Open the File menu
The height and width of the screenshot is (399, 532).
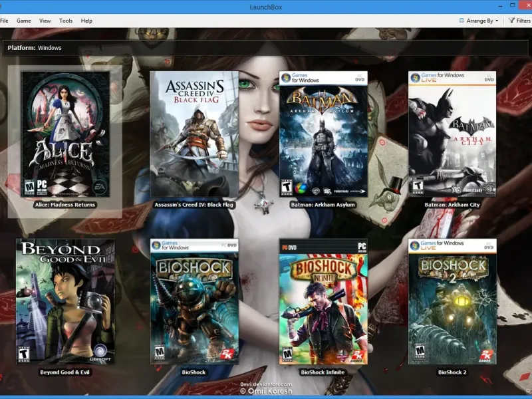(4, 21)
